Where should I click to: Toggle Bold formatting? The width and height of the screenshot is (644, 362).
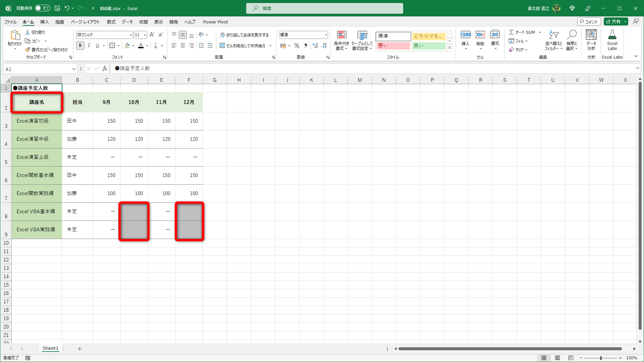coord(80,46)
